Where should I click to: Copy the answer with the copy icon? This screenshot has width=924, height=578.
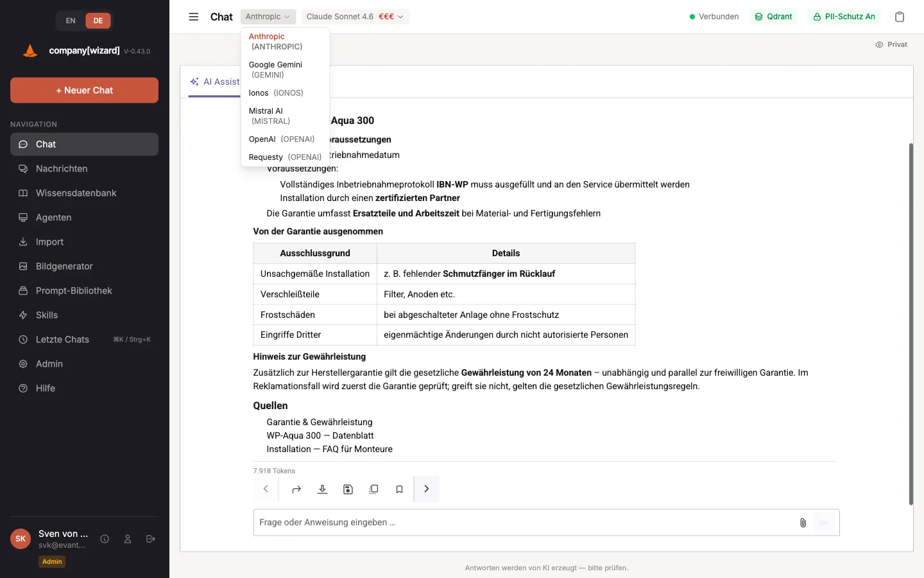pyautogui.click(x=373, y=489)
